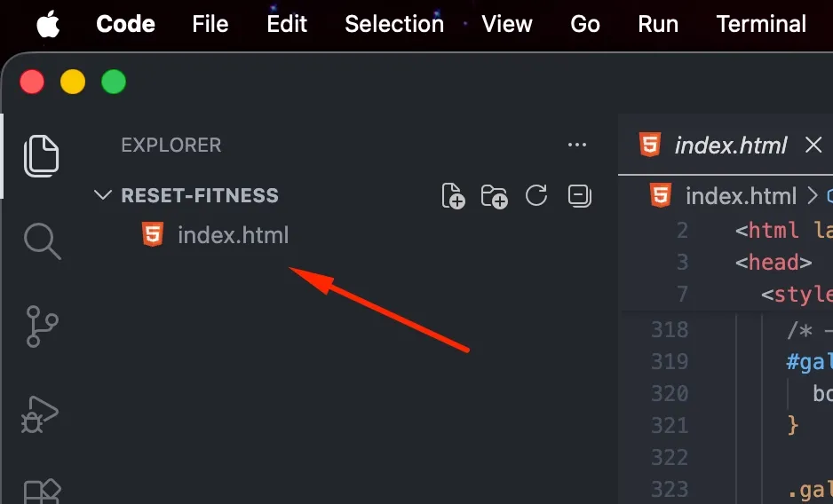The width and height of the screenshot is (833, 504).
Task: Open the File menu
Action: 210,24
